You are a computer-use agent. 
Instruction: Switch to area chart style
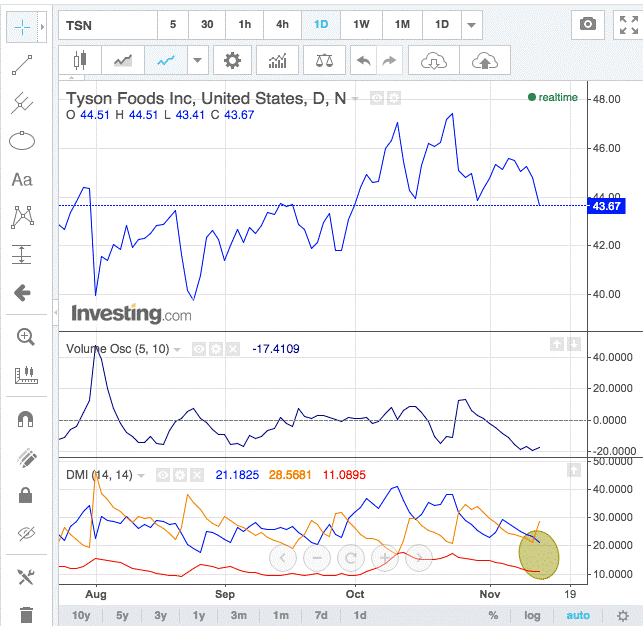point(123,61)
